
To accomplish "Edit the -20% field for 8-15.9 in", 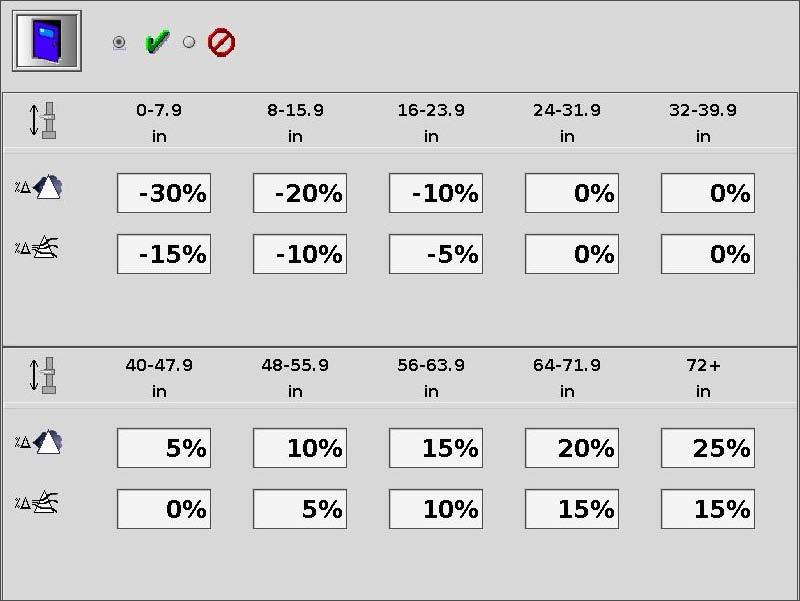I will coord(300,193).
